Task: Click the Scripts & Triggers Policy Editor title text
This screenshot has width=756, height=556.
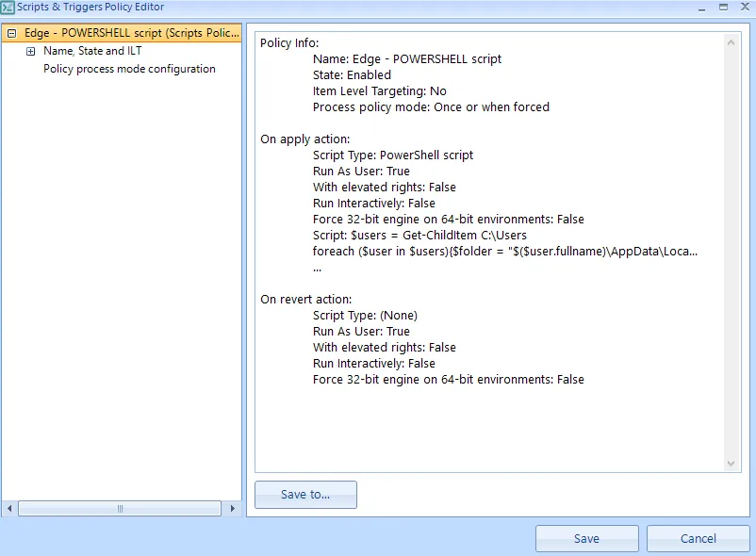Action: click(x=90, y=8)
